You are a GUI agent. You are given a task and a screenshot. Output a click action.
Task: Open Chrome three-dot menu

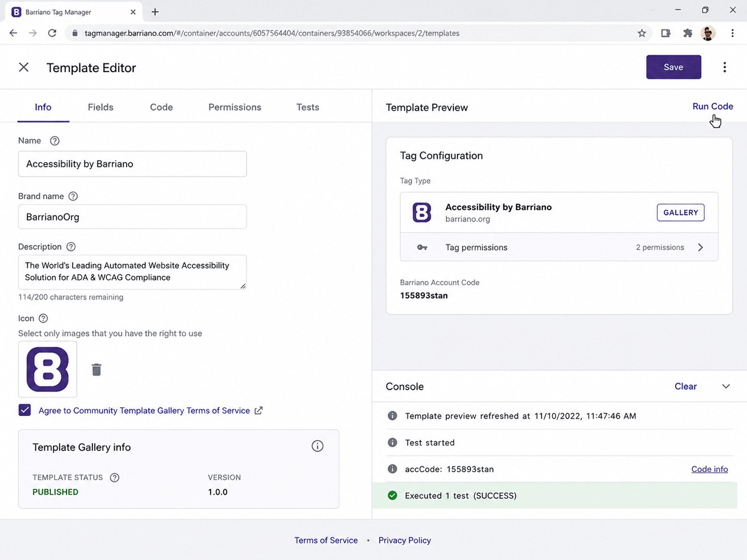[733, 33]
